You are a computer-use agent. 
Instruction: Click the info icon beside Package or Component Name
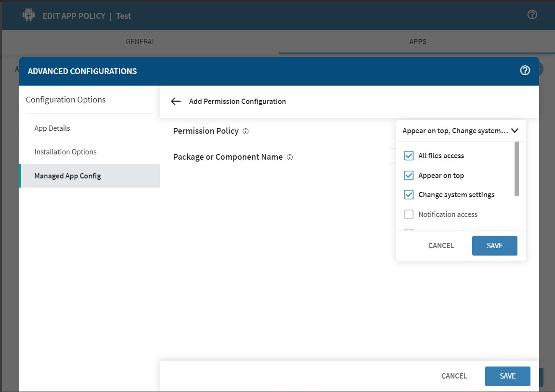[x=290, y=157]
